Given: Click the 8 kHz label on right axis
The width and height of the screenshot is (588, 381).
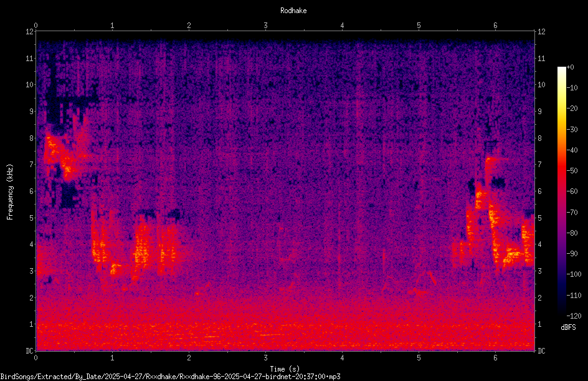Looking at the screenshot, I should [539, 138].
